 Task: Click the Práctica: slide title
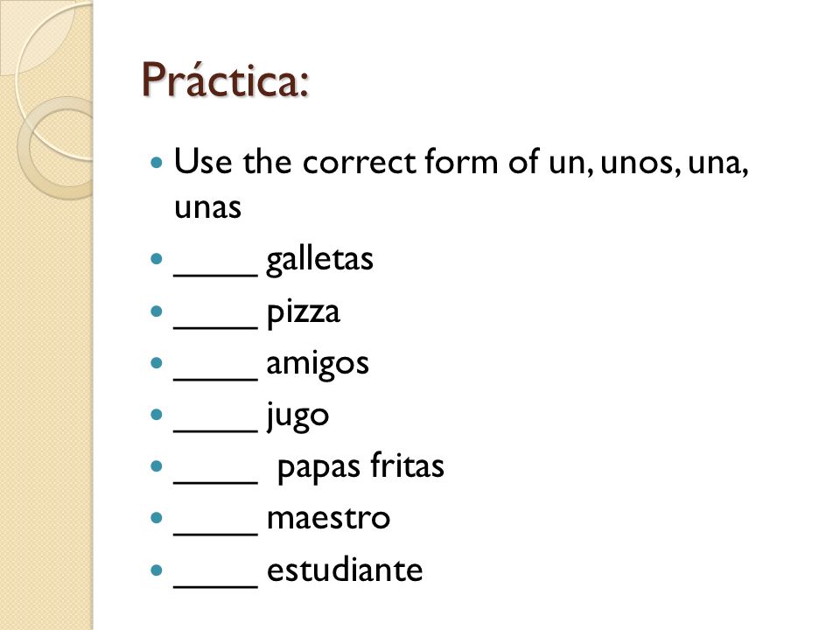tap(226, 80)
